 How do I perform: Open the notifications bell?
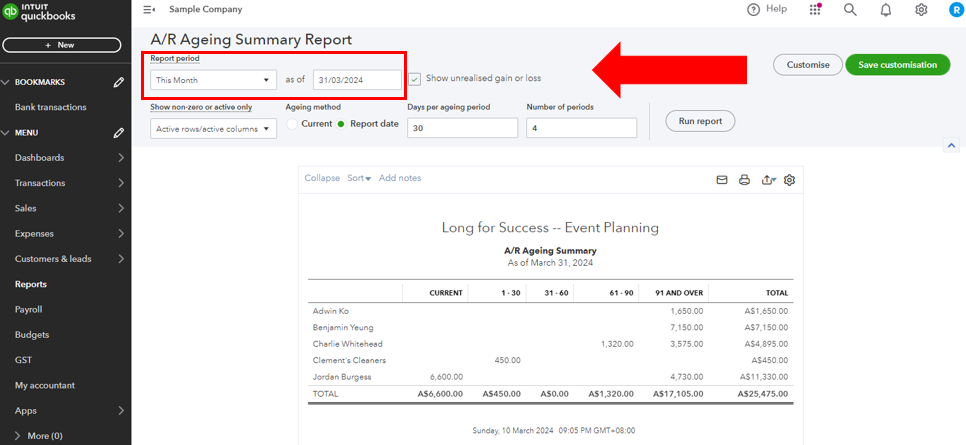885,10
